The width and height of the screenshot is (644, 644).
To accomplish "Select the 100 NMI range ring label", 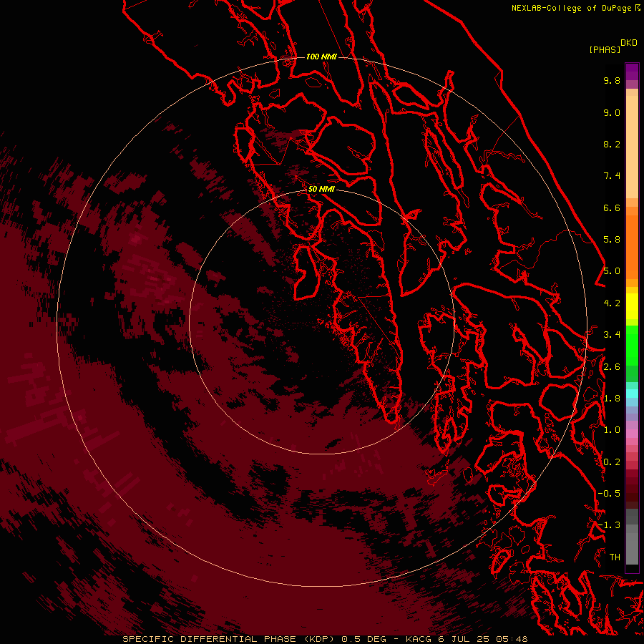I will click(x=321, y=57).
